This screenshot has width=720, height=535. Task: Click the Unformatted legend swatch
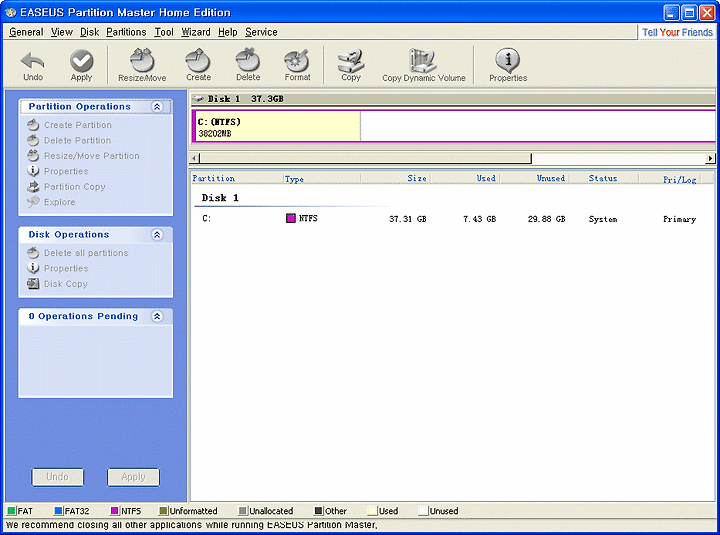163,511
